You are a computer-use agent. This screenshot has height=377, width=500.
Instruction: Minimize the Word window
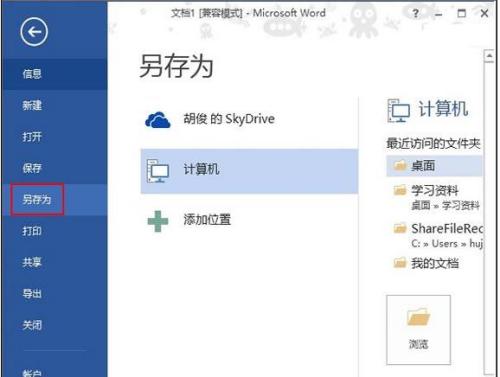click(x=439, y=14)
